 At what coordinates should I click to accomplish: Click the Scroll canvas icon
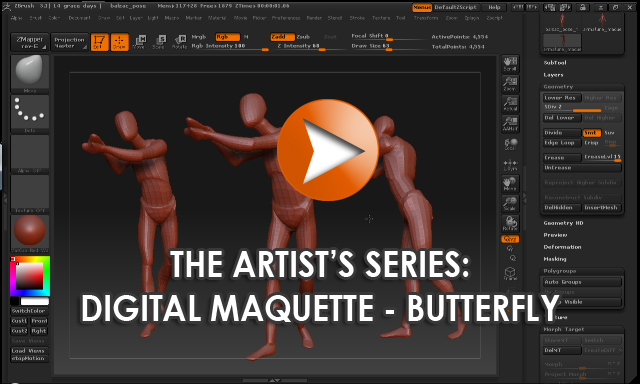[x=510, y=64]
